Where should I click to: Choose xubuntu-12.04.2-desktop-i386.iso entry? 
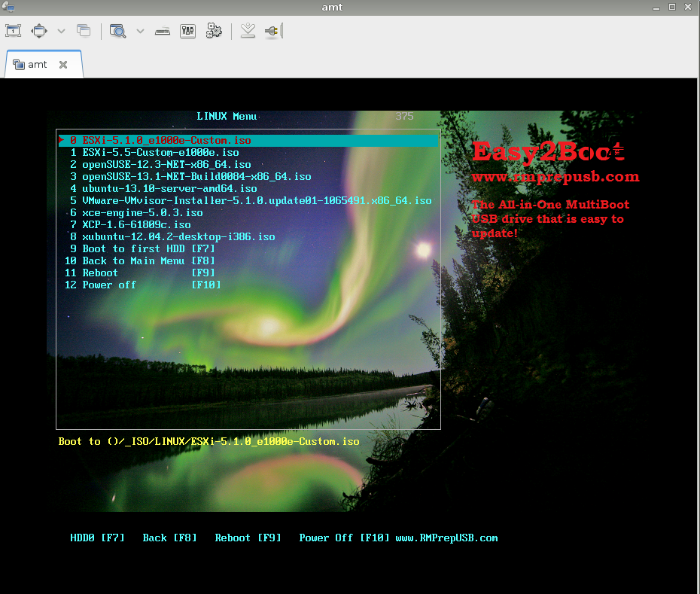click(178, 237)
